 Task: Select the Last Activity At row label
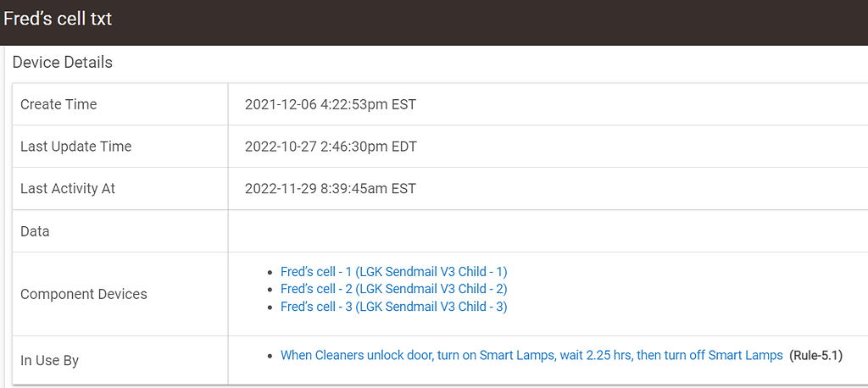68,189
